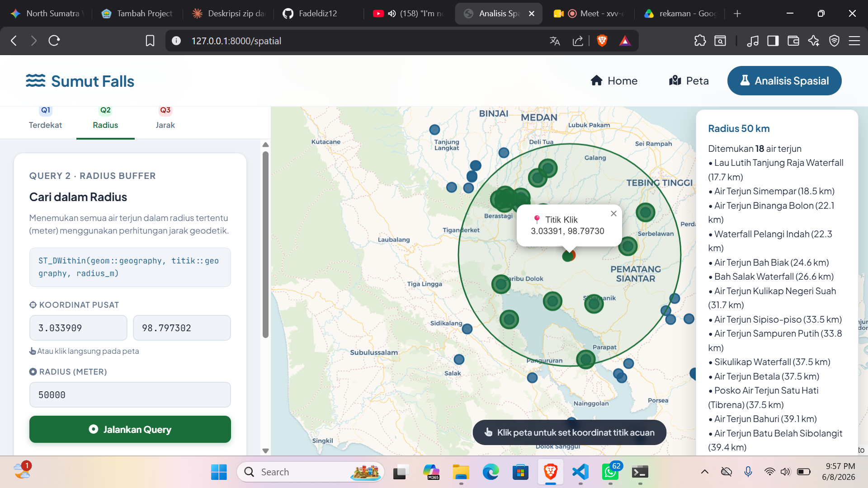Click the site info icon in address bar
This screenshot has width=868, height=488.
[x=176, y=41]
